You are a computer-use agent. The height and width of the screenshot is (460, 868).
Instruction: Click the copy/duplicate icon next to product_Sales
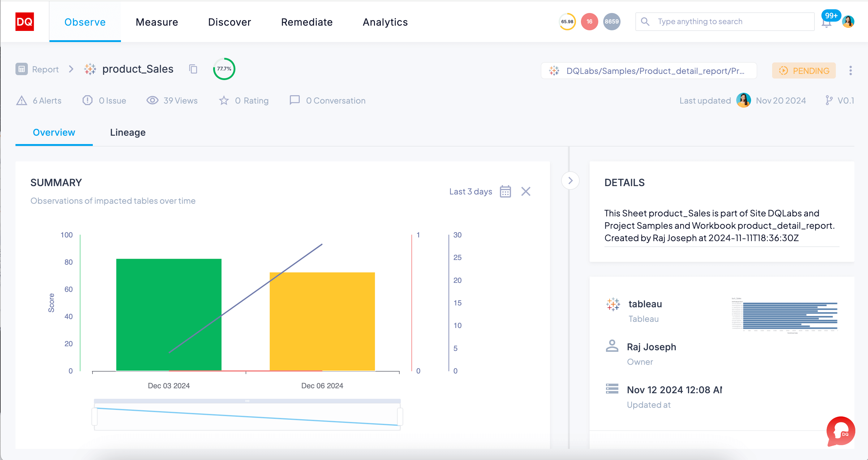(193, 69)
